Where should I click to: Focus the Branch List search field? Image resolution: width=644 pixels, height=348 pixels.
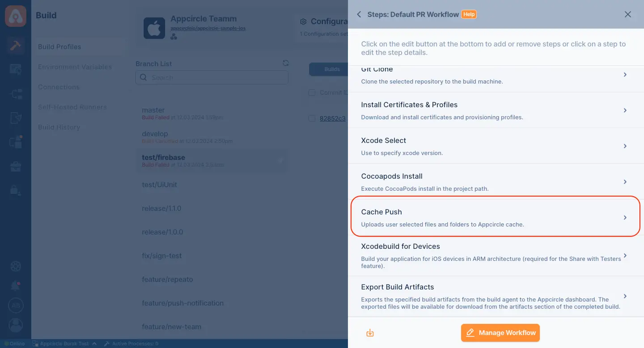(x=212, y=77)
